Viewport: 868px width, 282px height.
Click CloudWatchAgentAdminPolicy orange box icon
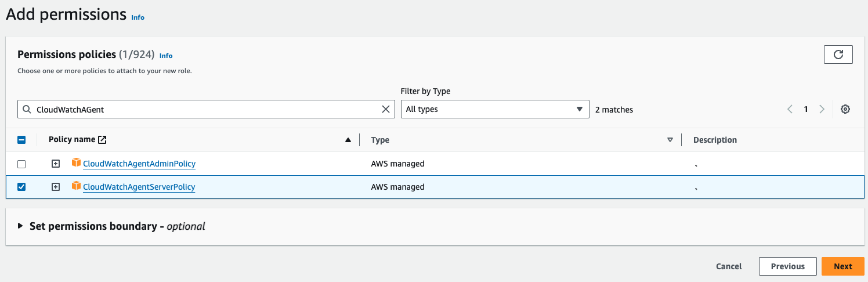(x=76, y=163)
